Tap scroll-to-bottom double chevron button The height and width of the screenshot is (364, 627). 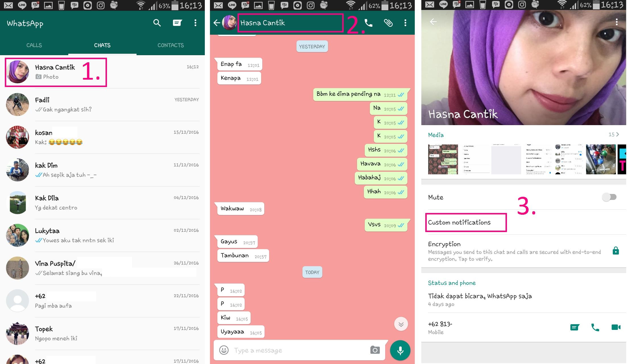[x=401, y=324]
